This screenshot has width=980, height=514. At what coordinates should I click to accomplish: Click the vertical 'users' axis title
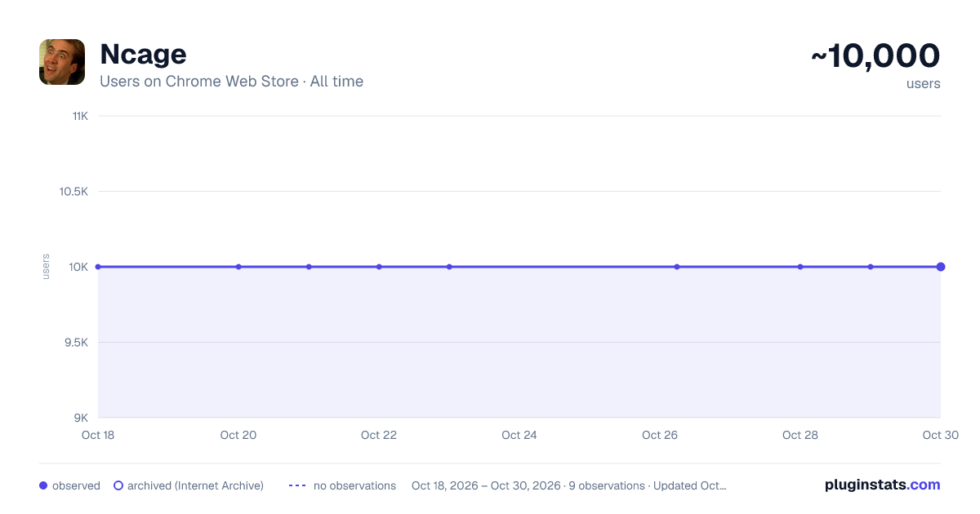point(46,267)
